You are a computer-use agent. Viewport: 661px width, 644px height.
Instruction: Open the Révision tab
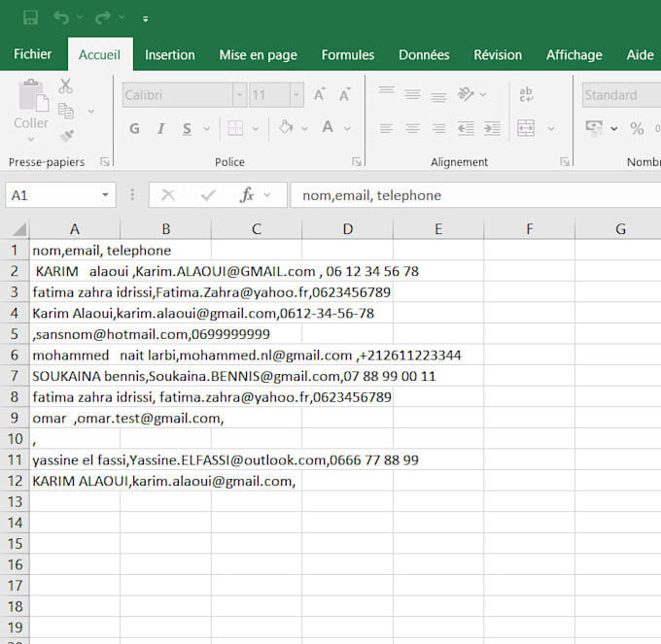pos(498,54)
